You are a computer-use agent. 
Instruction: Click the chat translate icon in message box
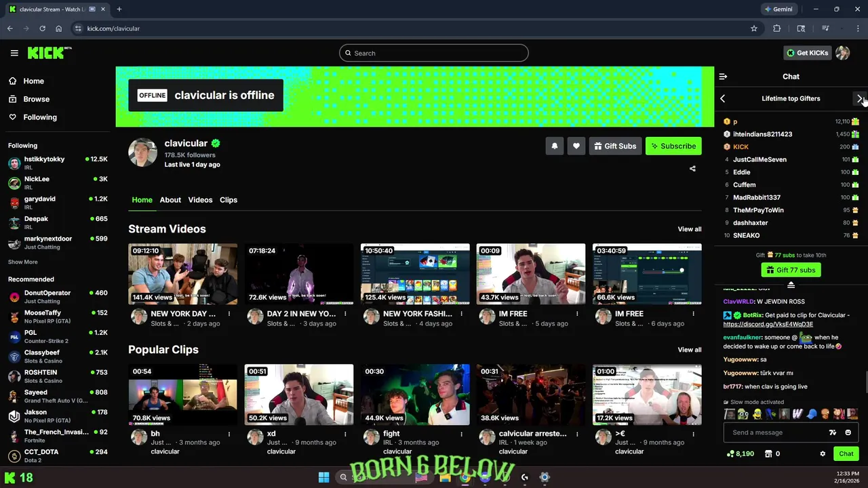(833, 432)
